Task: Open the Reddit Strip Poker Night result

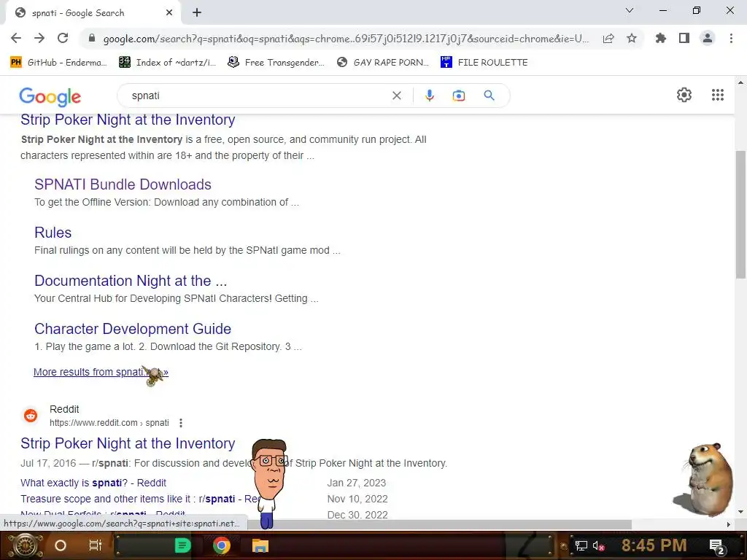Action: click(128, 443)
